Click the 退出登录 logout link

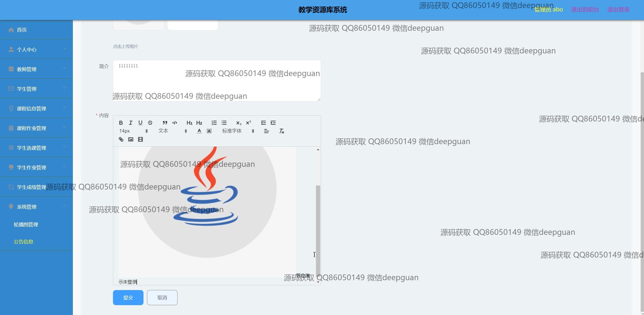618,10
